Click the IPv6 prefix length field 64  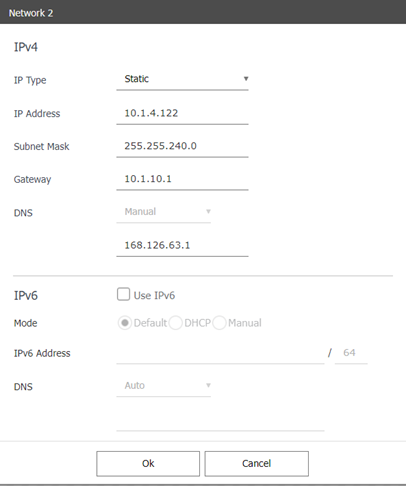pos(351,353)
